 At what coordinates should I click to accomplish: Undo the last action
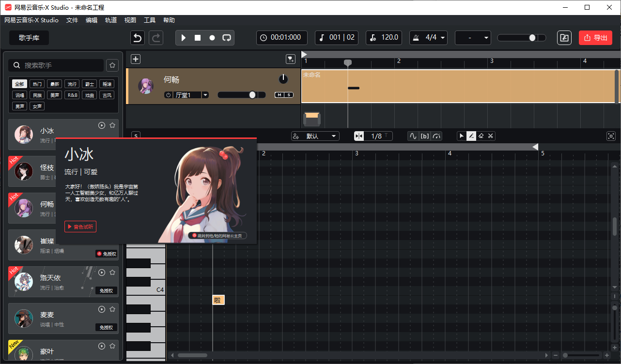tap(138, 38)
